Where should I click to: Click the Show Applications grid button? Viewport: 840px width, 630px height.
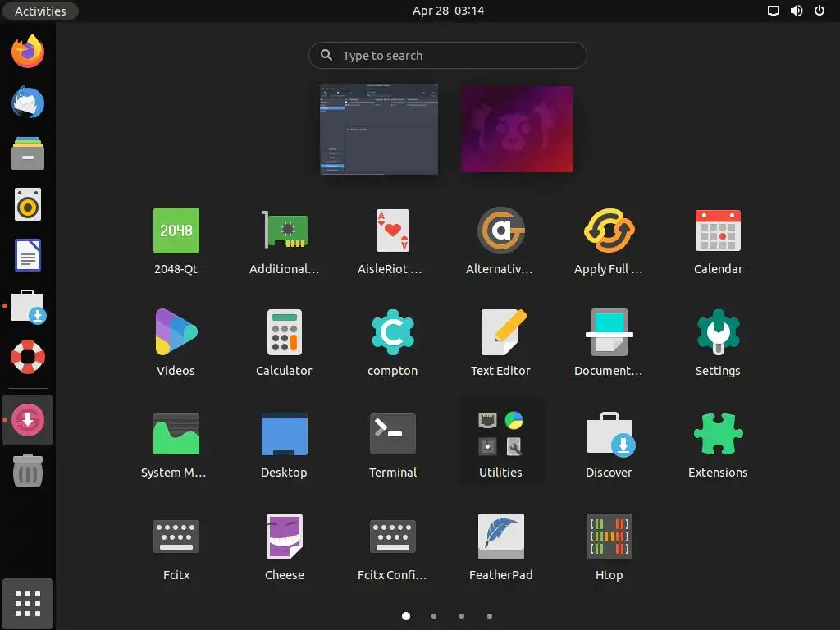(x=28, y=604)
